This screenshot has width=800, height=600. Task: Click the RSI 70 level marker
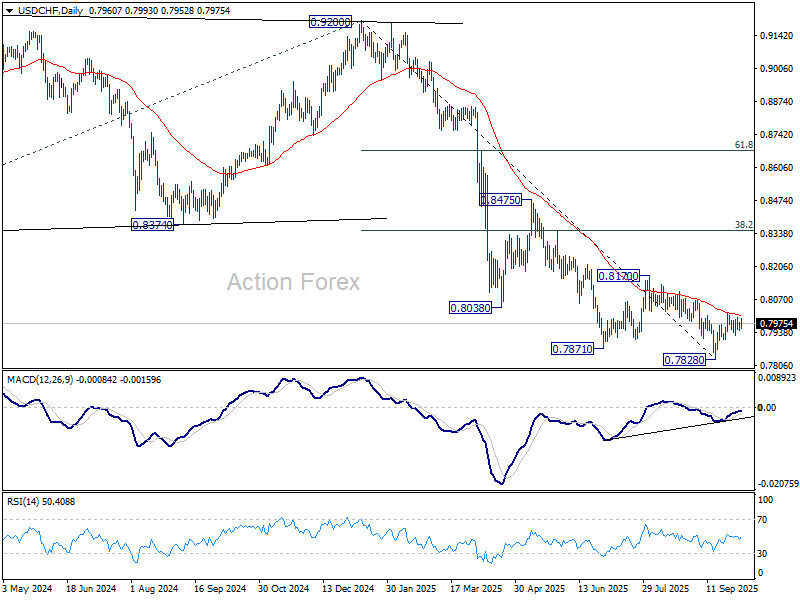763,520
